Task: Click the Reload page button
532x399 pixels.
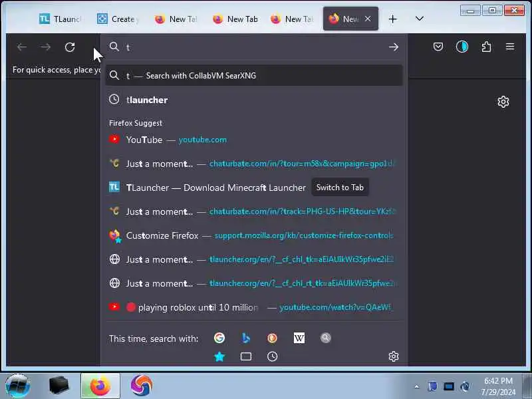Action: [70, 47]
